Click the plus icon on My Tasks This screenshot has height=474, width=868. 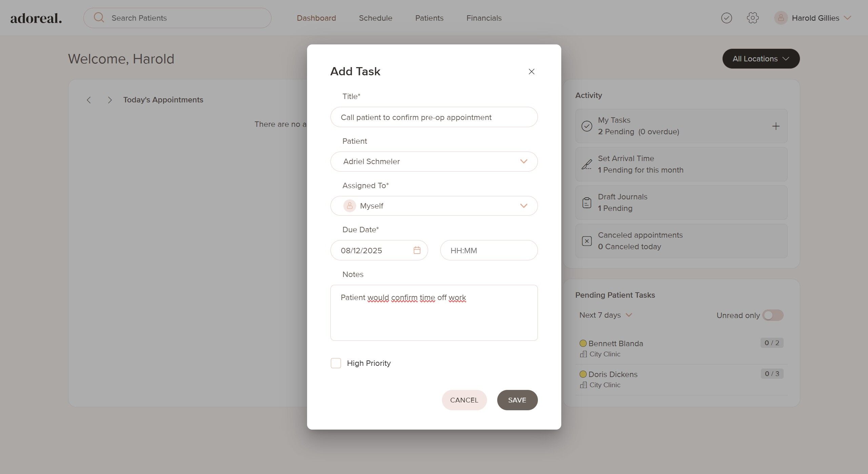point(776,126)
